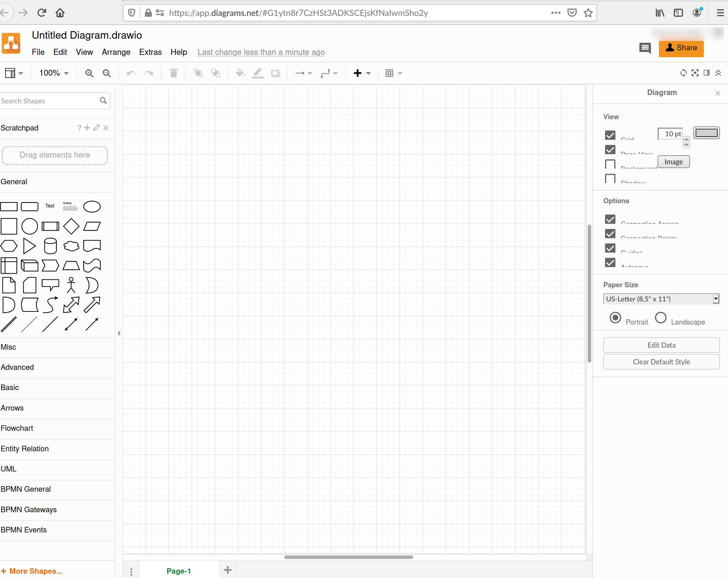Viewport: 728px width, 578px height.
Task: Open the waypoints connector style dropdown
Action: (x=329, y=73)
